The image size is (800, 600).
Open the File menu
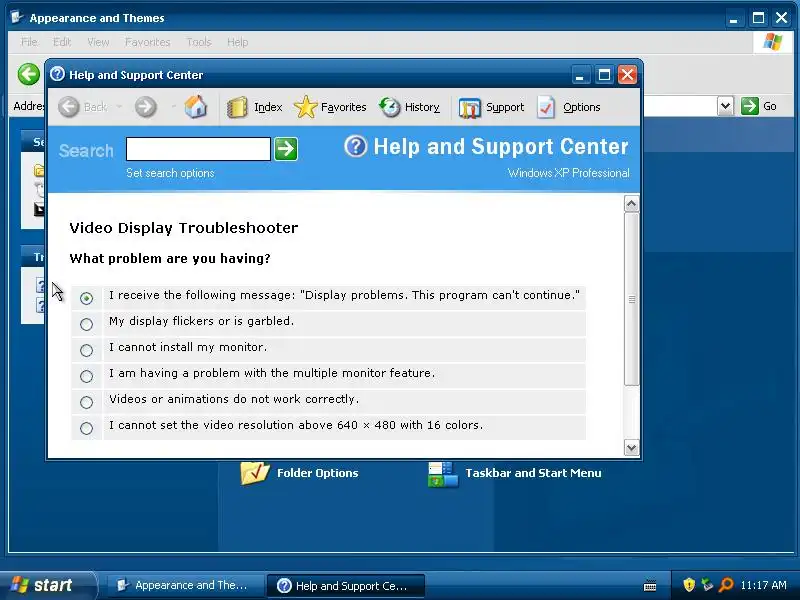coord(29,42)
